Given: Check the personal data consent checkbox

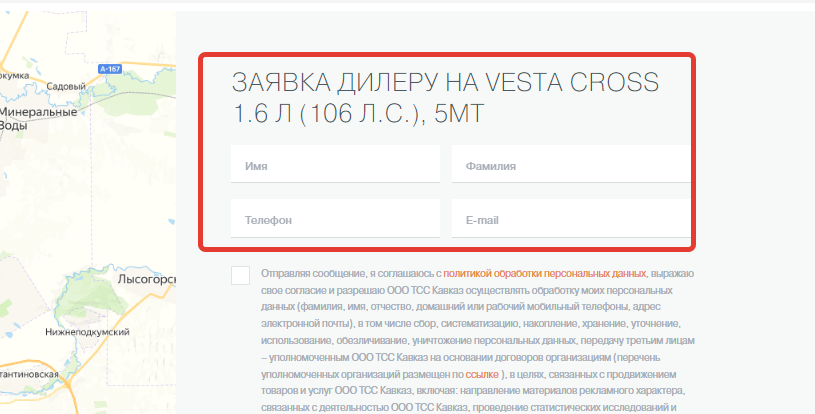Looking at the screenshot, I should (240, 275).
